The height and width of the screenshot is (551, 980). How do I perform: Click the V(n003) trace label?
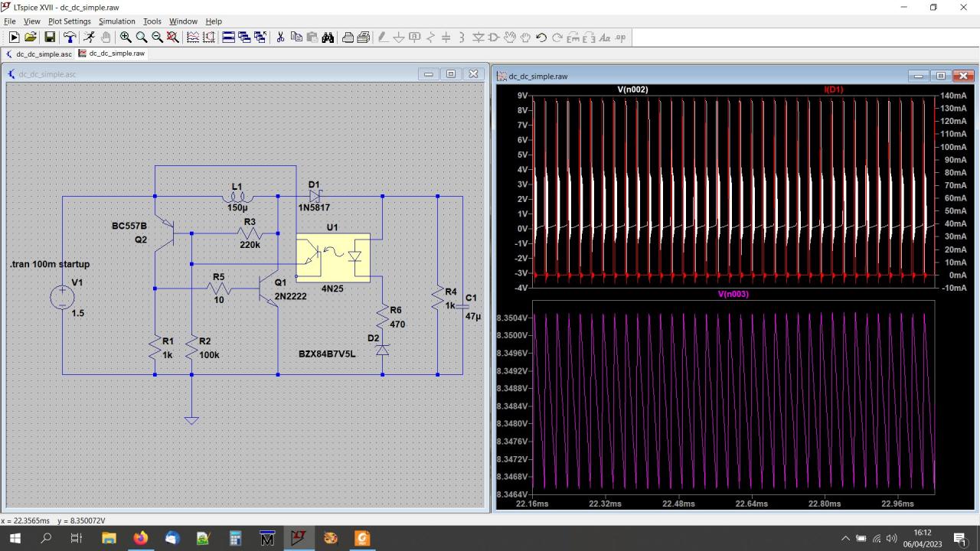(733, 294)
